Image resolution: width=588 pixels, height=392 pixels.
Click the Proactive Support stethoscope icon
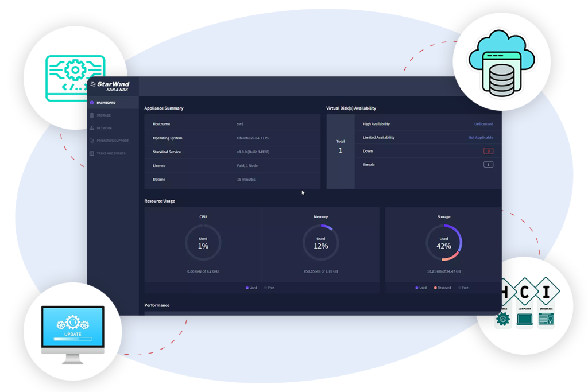pos(92,141)
